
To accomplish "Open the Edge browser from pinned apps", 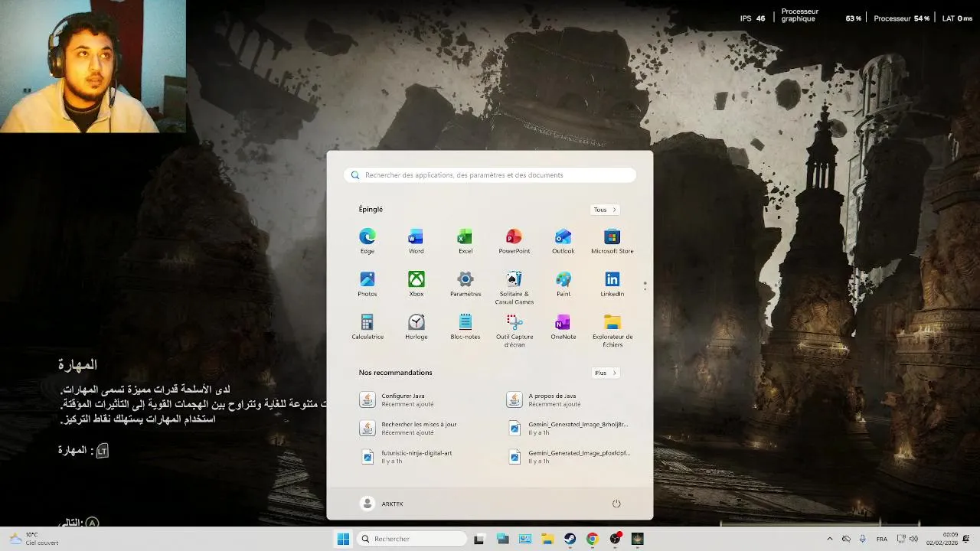I will pos(367,241).
